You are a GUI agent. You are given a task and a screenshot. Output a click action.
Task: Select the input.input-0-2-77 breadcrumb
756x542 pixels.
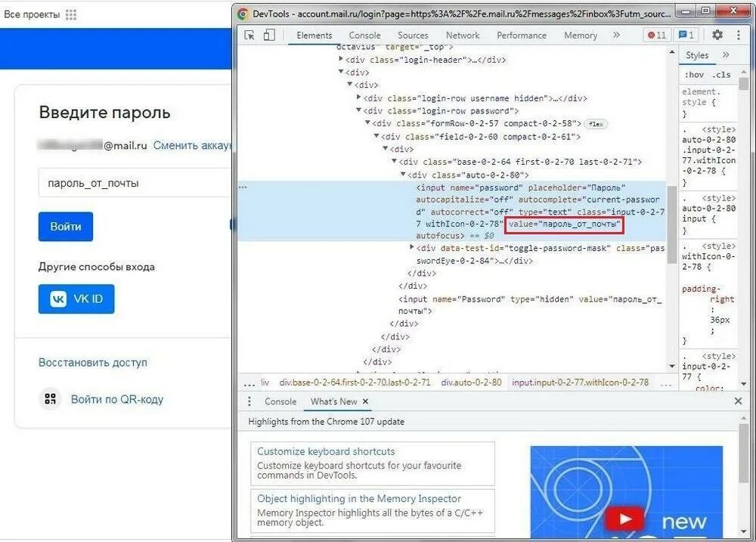(x=580, y=382)
